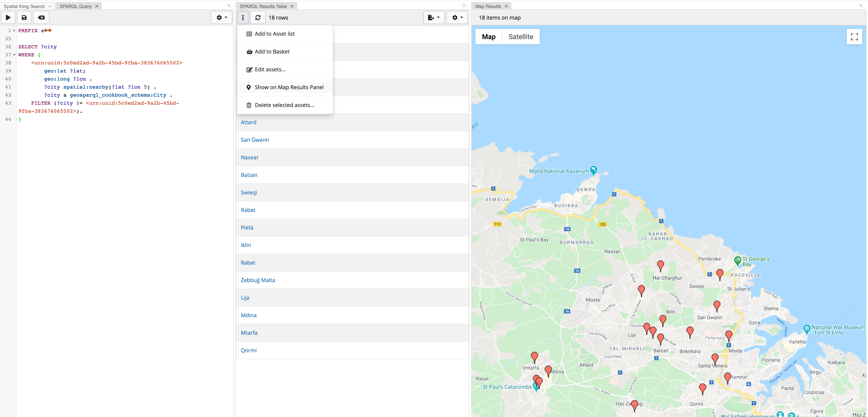
Task: Save the SPARQL query
Action: [24, 18]
